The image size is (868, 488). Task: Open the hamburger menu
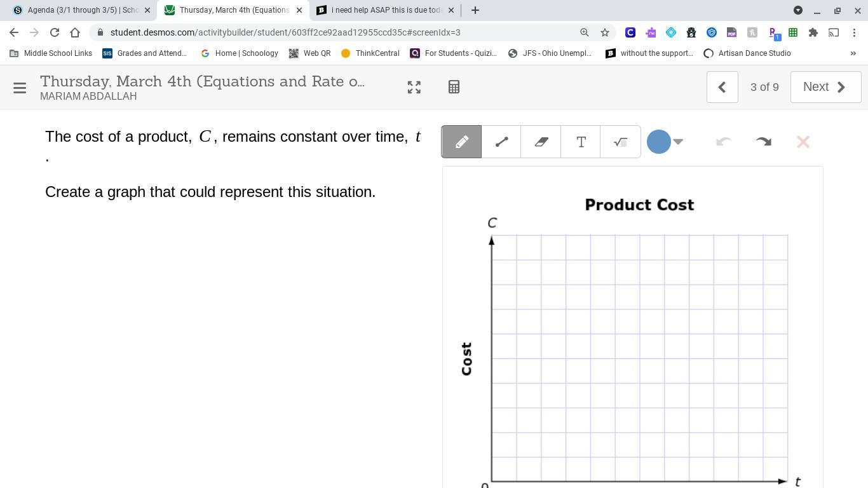(x=20, y=88)
